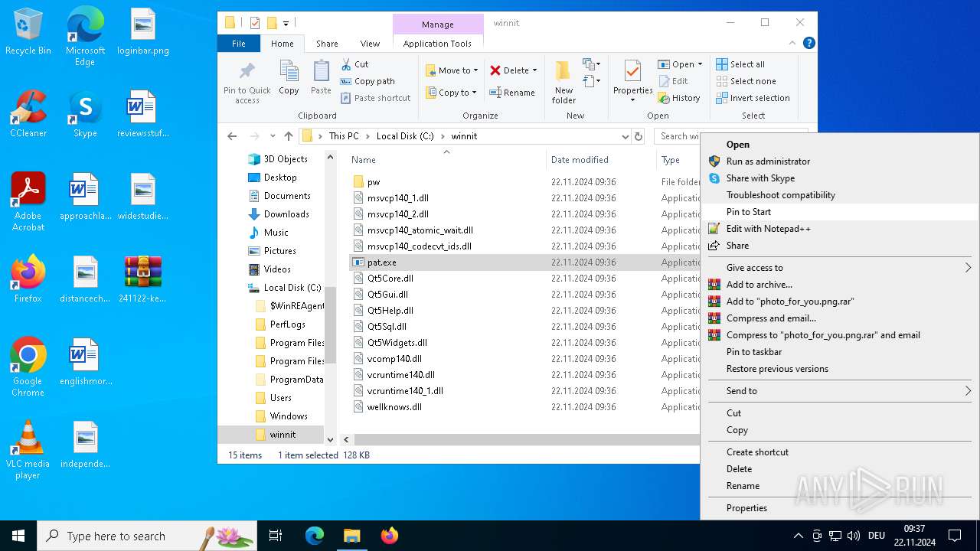
Task: Click Copy path in ribbon
Action: coord(367,81)
